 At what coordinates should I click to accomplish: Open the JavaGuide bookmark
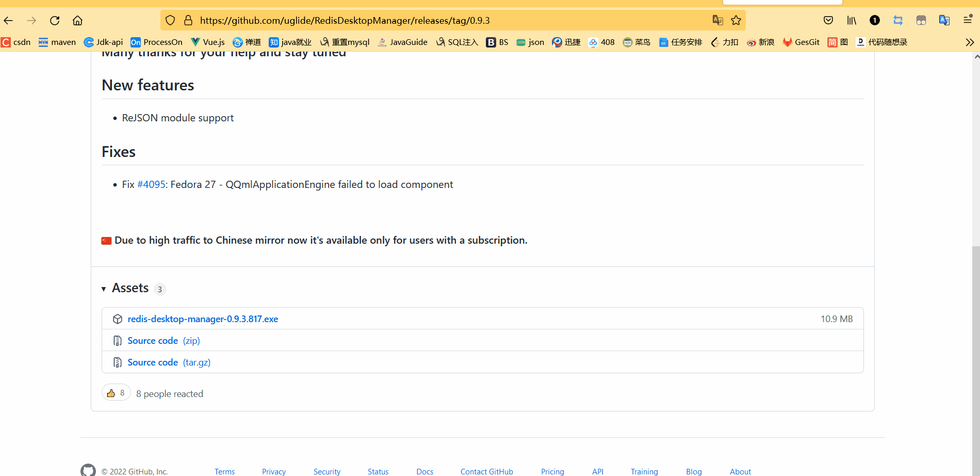(402, 42)
